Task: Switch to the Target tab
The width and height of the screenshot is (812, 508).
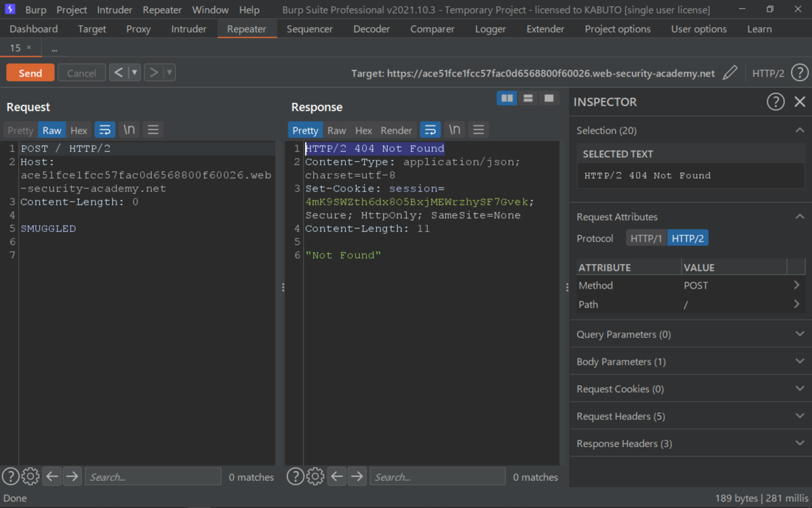Action: 92,29
